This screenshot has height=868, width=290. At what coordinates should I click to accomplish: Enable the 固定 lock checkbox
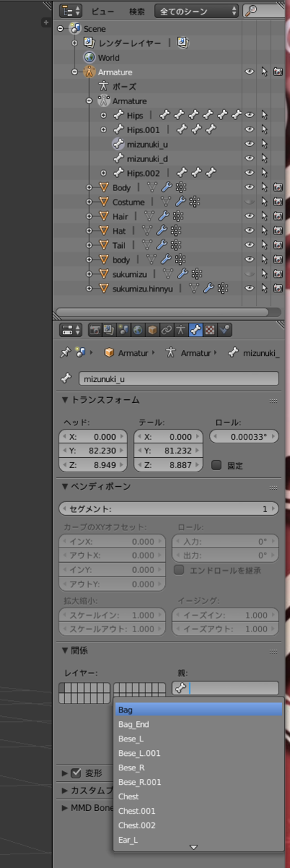[216, 465]
